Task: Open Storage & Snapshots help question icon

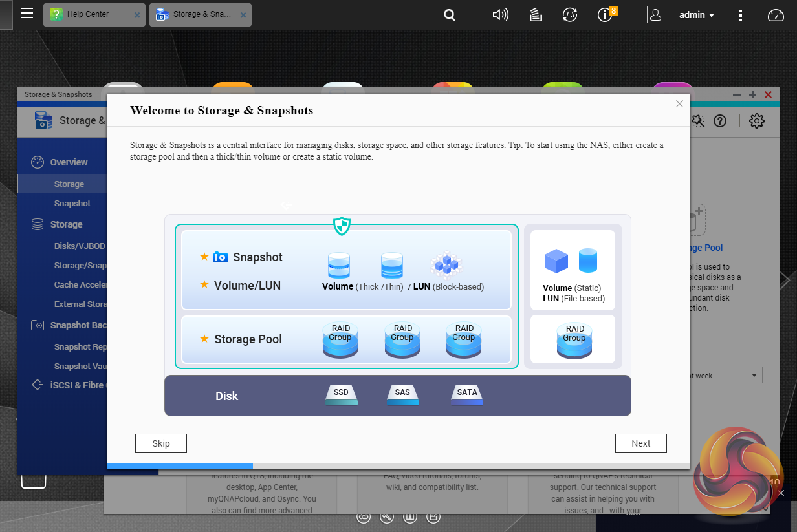Action: (720, 121)
